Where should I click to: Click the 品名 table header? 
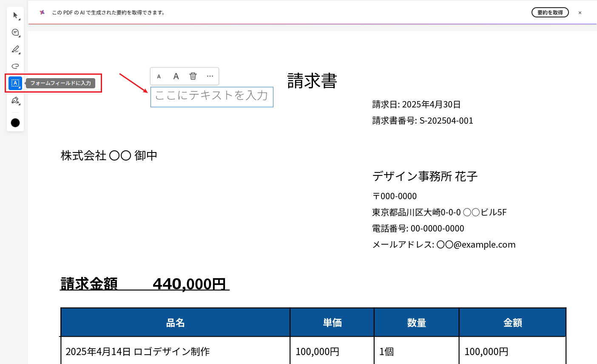[x=175, y=323]
